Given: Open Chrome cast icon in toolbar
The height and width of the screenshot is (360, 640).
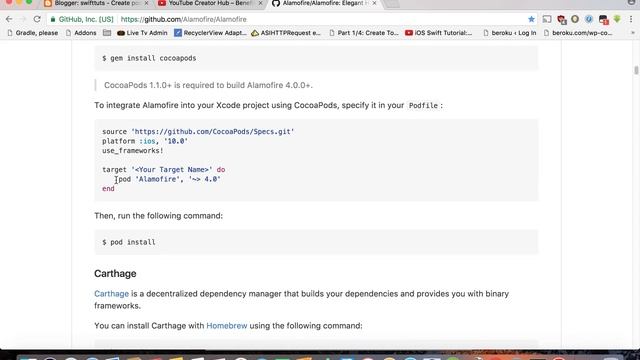Looking at the screenshot, I should [x=547, y=19].
